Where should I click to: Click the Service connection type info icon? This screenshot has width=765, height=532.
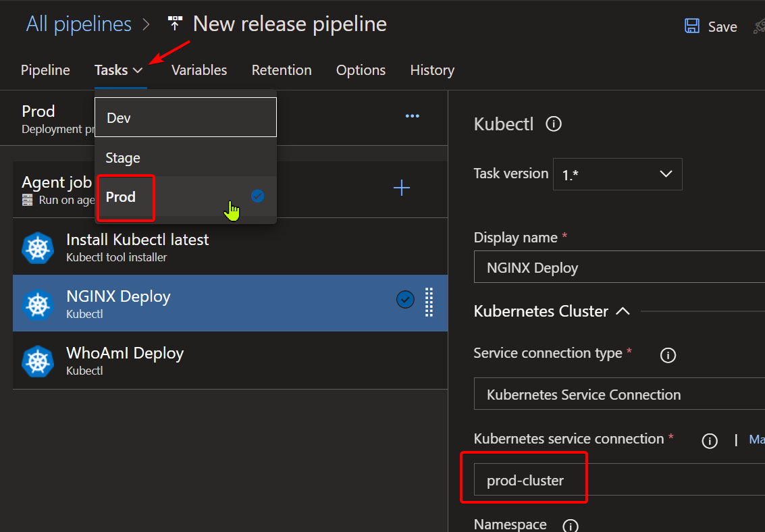click(668, 355)
